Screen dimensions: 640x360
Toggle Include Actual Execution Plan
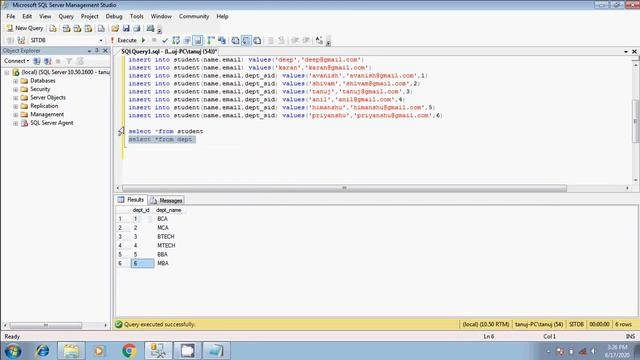211,40
